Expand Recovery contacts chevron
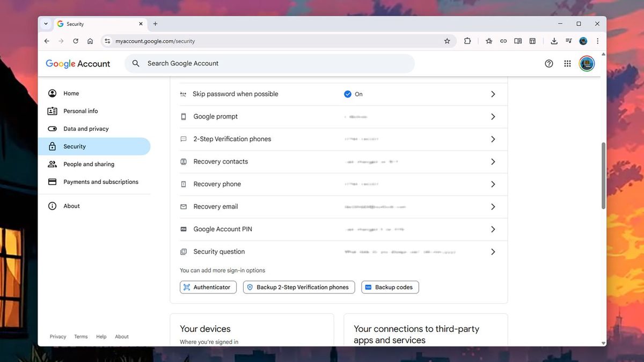 (x=493, y=161)
